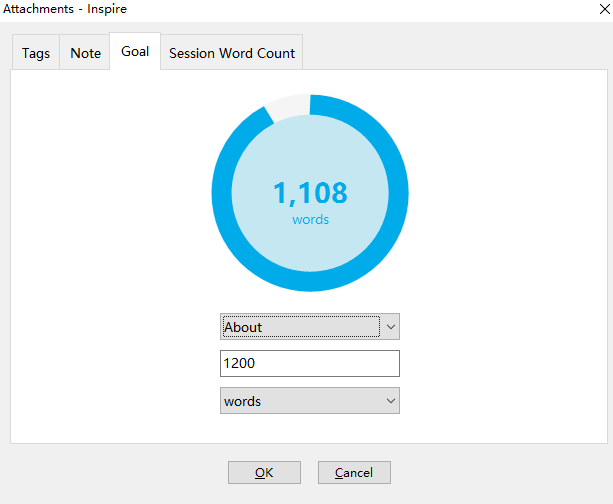
Task: Click the Cancel button
Action: pyautogui.click(x=354, y=472)
